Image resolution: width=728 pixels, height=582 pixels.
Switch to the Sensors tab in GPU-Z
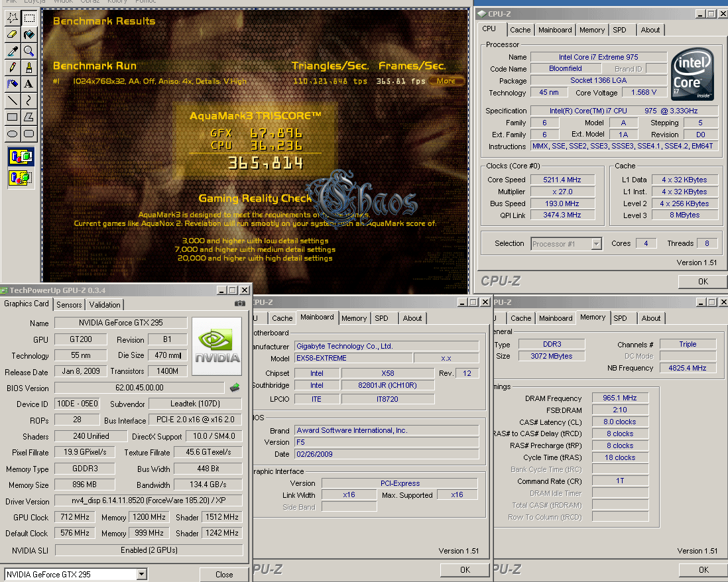click(69, 305)
